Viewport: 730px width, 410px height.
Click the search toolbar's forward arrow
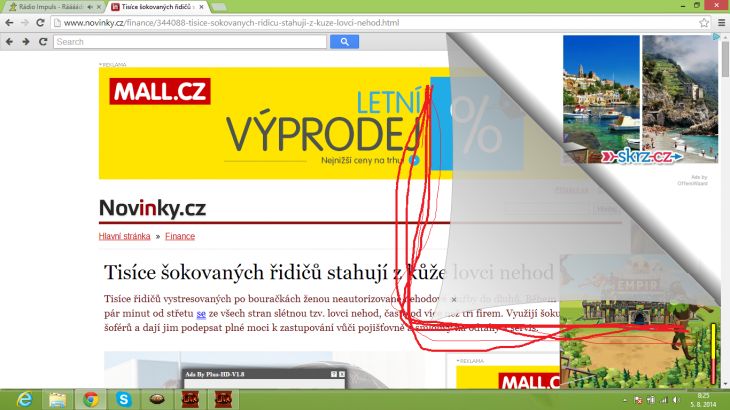click(x=26, y=41)
